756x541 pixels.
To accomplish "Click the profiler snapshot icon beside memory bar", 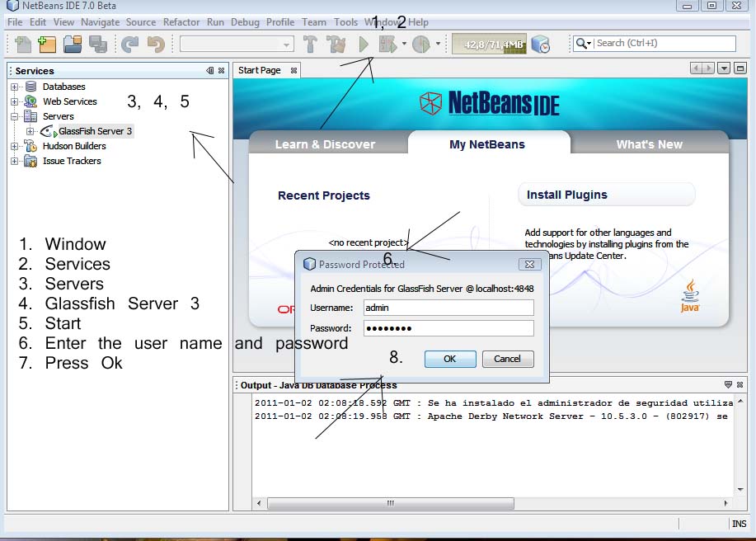I will [x=541, y=45].
